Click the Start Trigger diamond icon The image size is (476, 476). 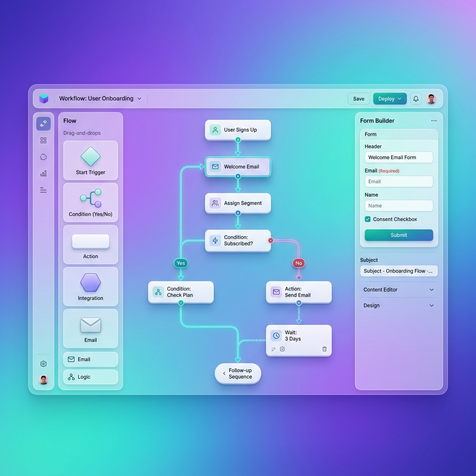point(91,156)
